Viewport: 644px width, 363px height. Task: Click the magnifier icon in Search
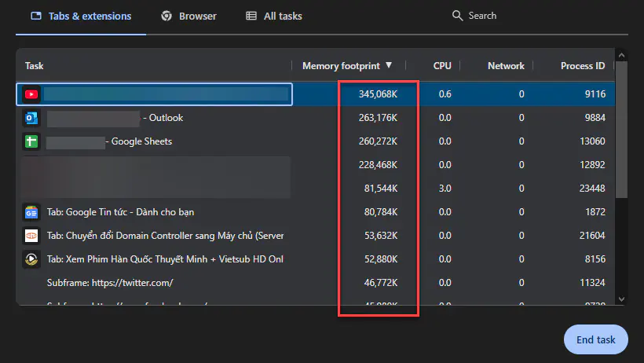point(458,16)
